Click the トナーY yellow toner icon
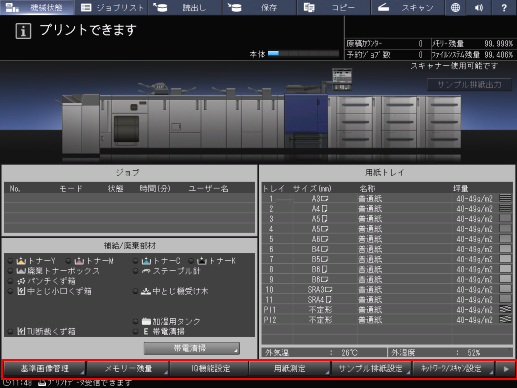Viewport: 517px width, 388px height. pyautogui.click(x=21, y=261)
